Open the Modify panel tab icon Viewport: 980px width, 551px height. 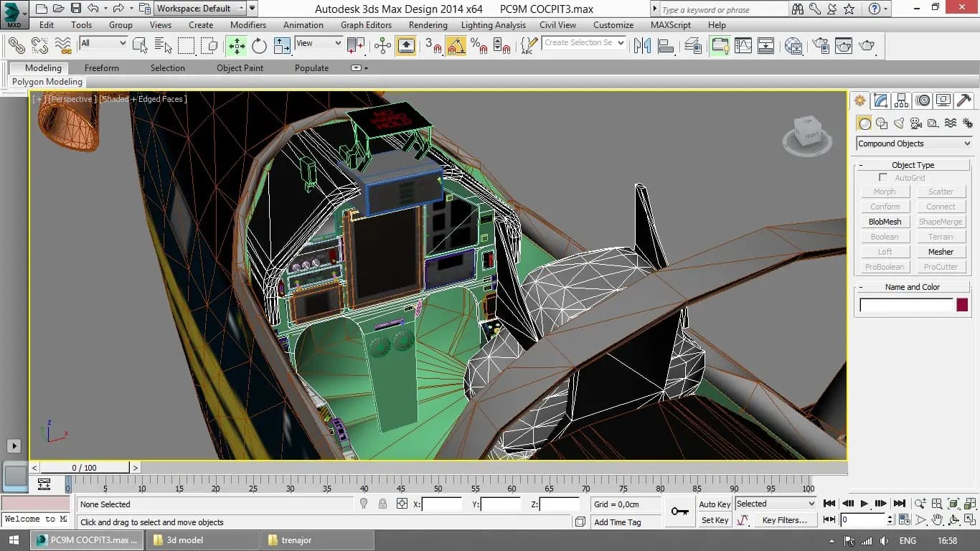click(880, 100)
